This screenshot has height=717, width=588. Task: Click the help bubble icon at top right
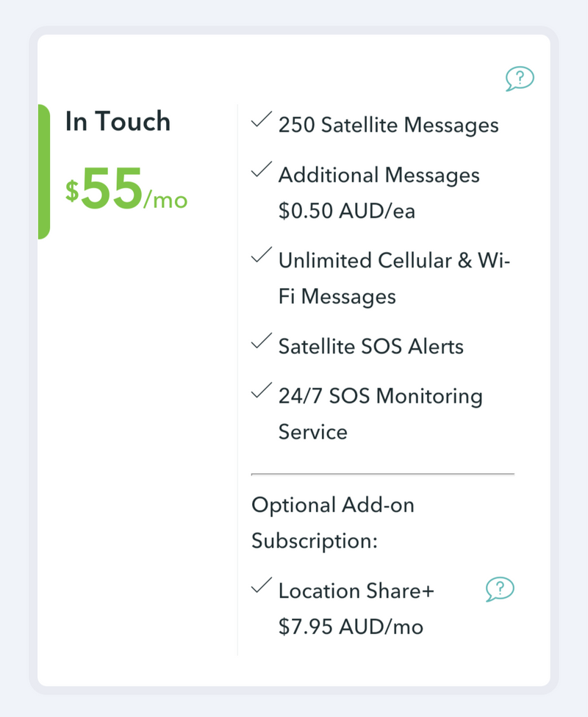coord(520,78)
